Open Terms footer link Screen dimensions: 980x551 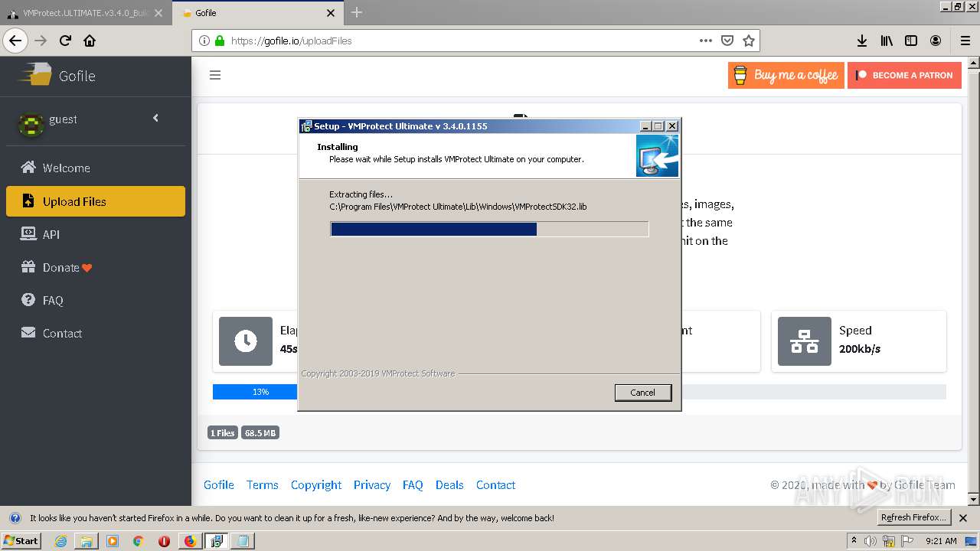click(x=263, y=484)
